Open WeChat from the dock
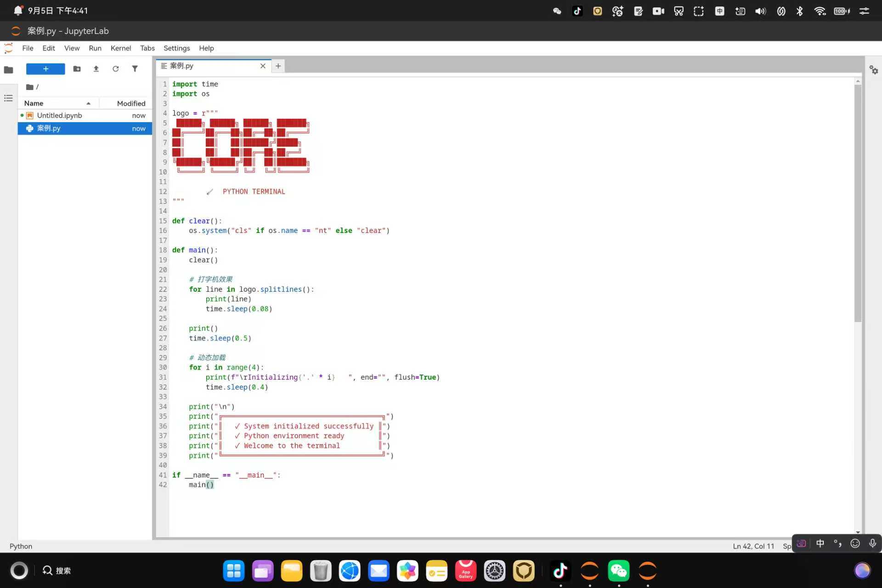Viewport: 882px width, 588px height. 618,571
